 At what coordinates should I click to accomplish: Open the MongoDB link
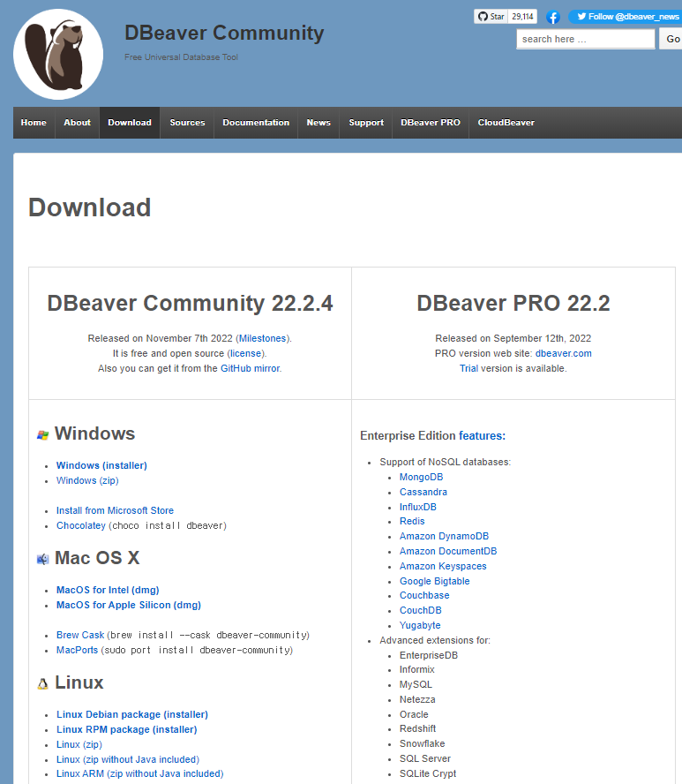421,477
